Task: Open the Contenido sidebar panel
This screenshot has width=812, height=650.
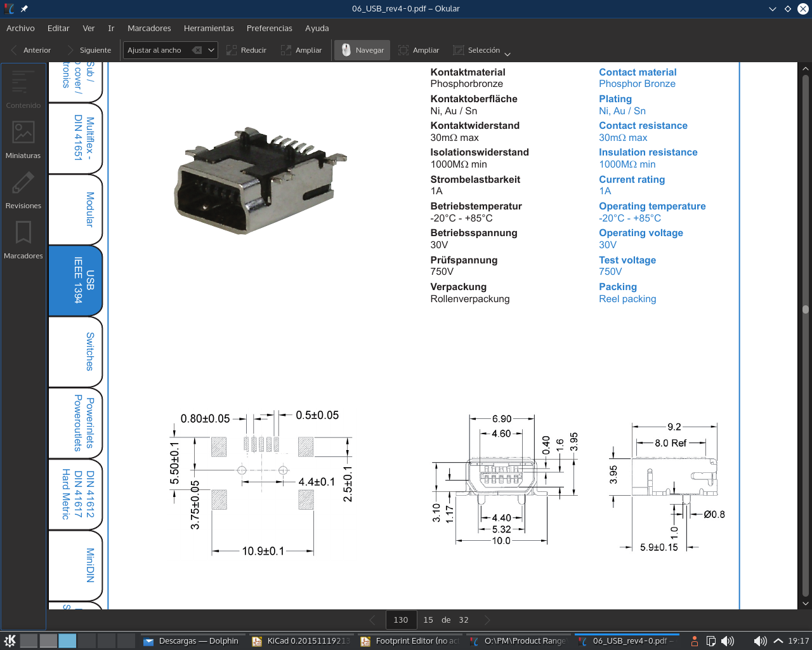Action: click(23, 88)
